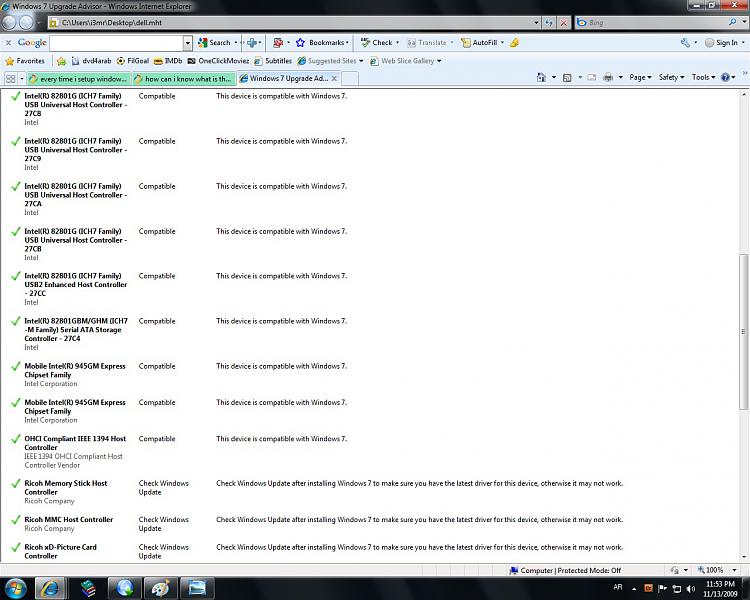Click the blue plus sharing icon in Google toolbar
Screen dimensions: 750x600
252,43
